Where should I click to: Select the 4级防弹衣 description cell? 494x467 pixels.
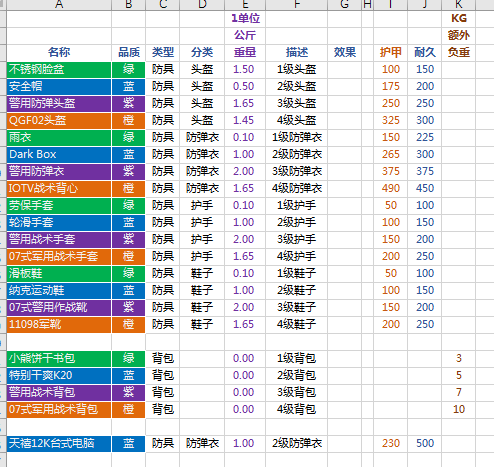tap(297, 189)
